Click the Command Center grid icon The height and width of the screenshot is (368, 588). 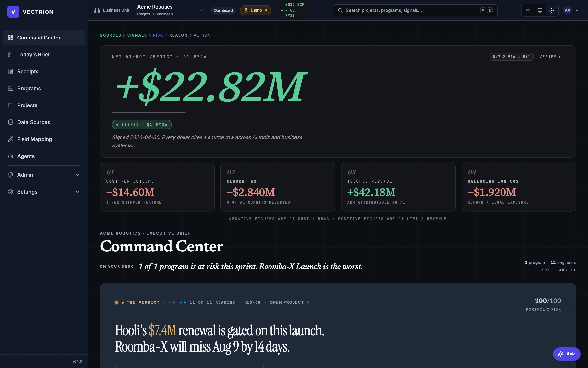11,38
